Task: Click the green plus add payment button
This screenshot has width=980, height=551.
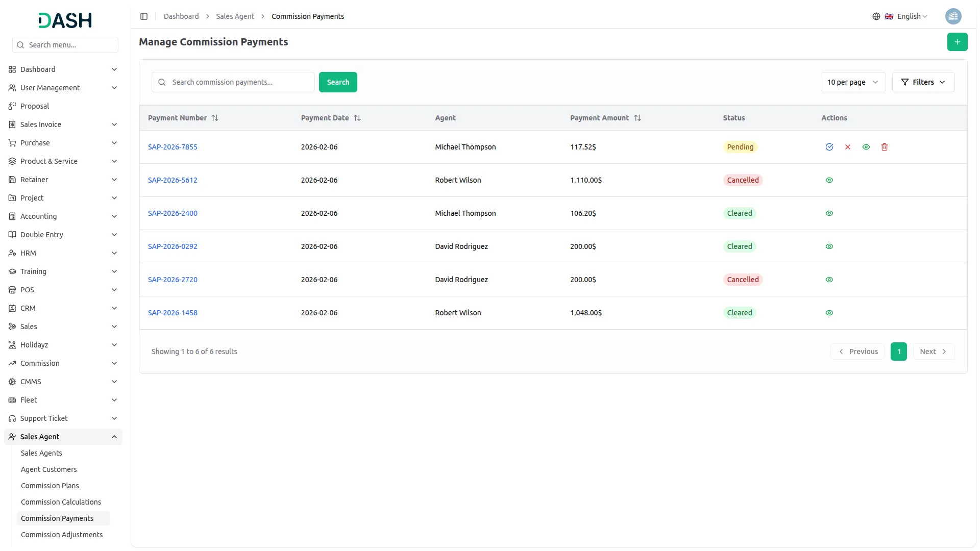Action: 957,42
